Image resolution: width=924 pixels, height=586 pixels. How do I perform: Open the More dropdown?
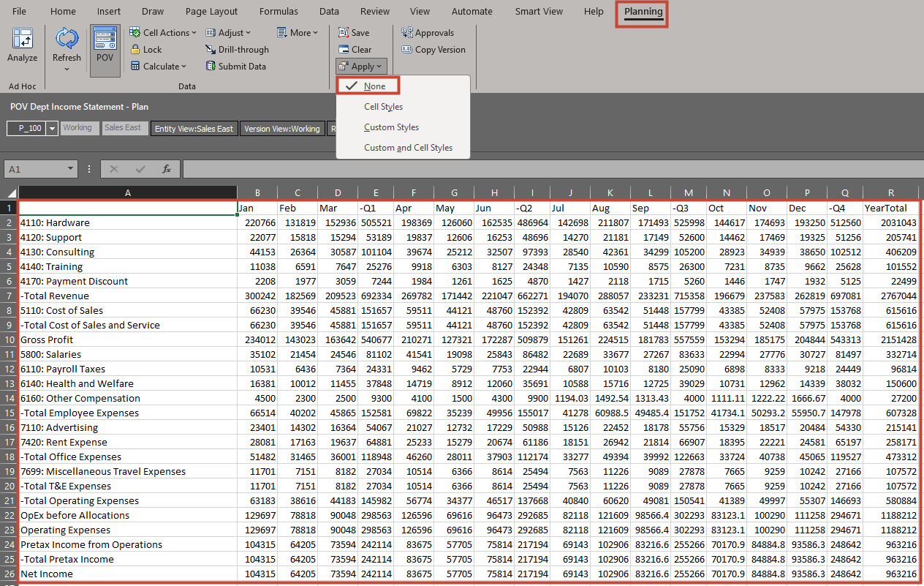298,33
